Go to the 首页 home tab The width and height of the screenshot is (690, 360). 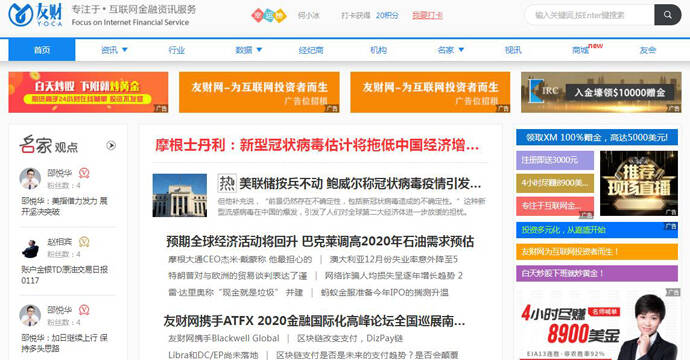click(42, 50)
